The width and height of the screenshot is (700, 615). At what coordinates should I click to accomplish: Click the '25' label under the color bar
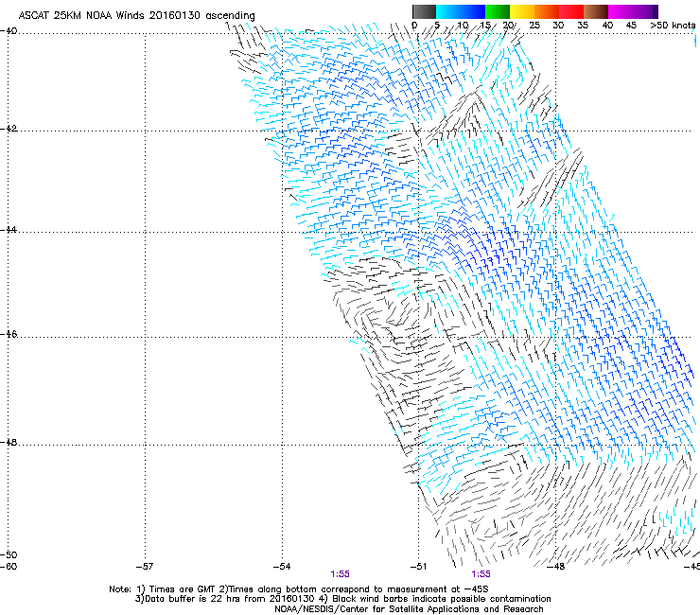click(534, 26)
